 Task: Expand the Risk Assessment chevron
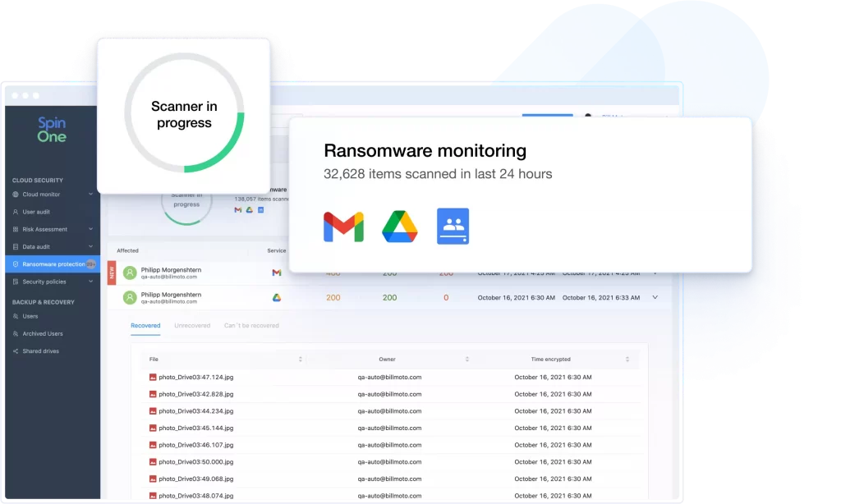point(90,229)
